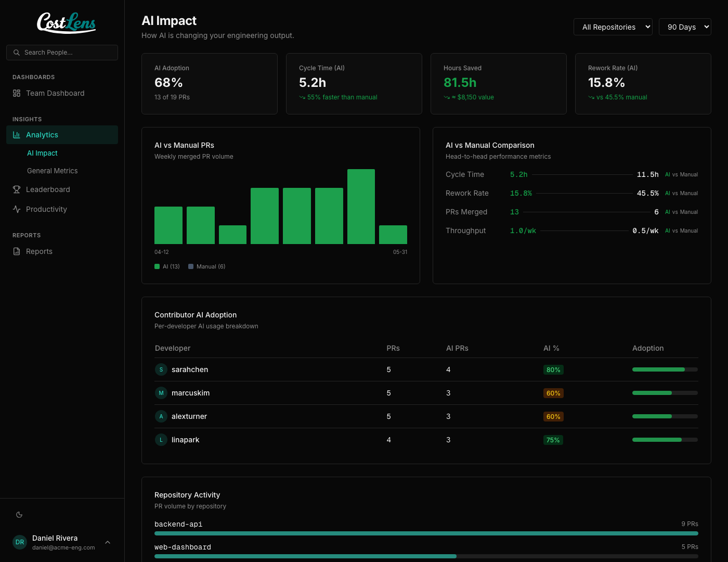Click the AI Adoption 68% card

(210, 84)
